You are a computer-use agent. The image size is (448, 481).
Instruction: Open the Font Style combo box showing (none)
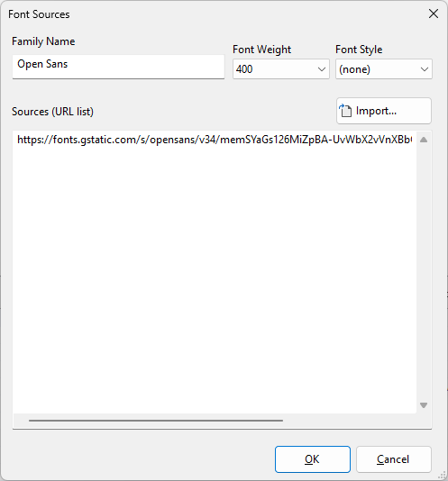(384, 69)
